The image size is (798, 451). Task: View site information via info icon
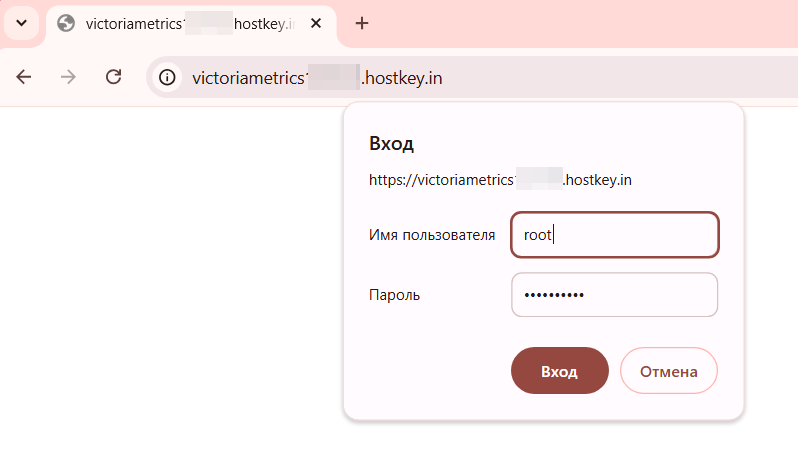167,78
